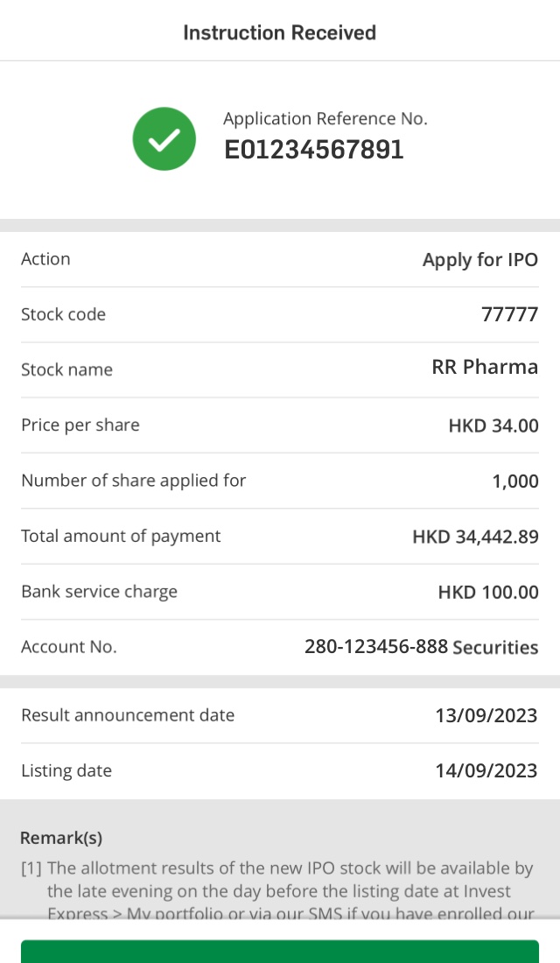Click the Instruction Received header title
Image resolution: width=560 pixels, height=963 pixels.
280,32
